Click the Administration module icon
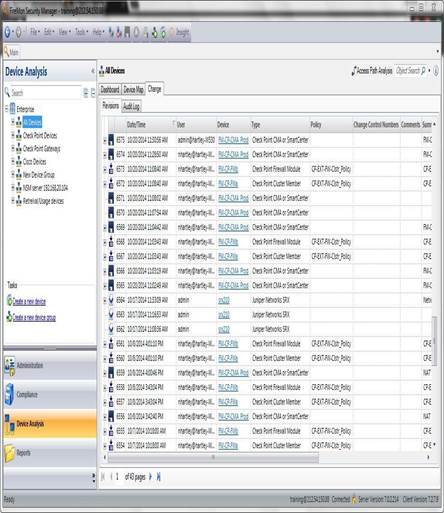444x513 pixels. (9, 366)
